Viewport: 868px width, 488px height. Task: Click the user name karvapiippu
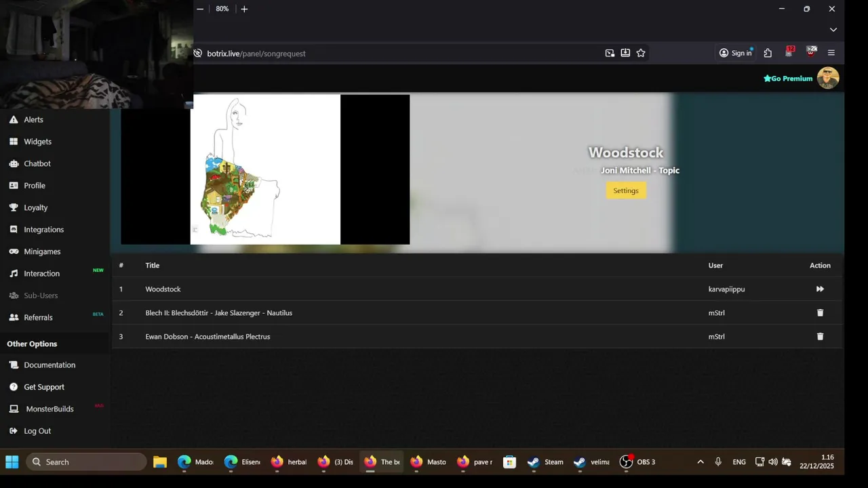(726, 289)
